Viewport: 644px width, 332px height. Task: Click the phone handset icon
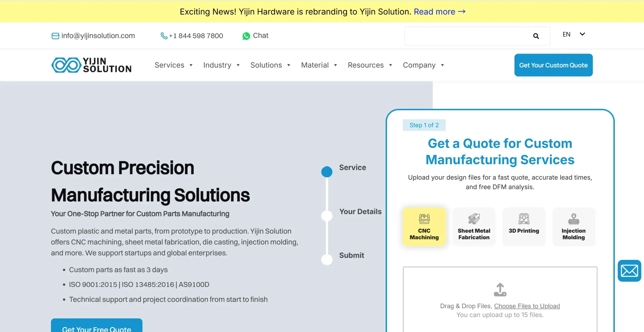click(x=164, y=36)
